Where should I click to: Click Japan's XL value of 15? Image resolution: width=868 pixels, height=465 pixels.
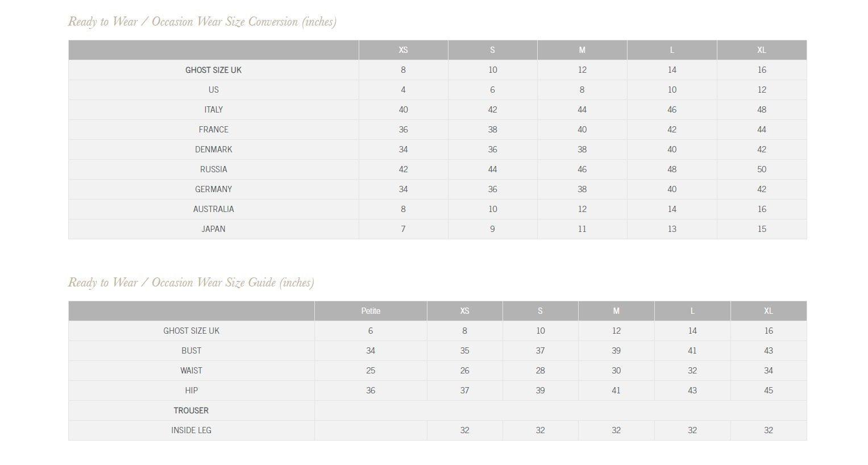point(762,229)
